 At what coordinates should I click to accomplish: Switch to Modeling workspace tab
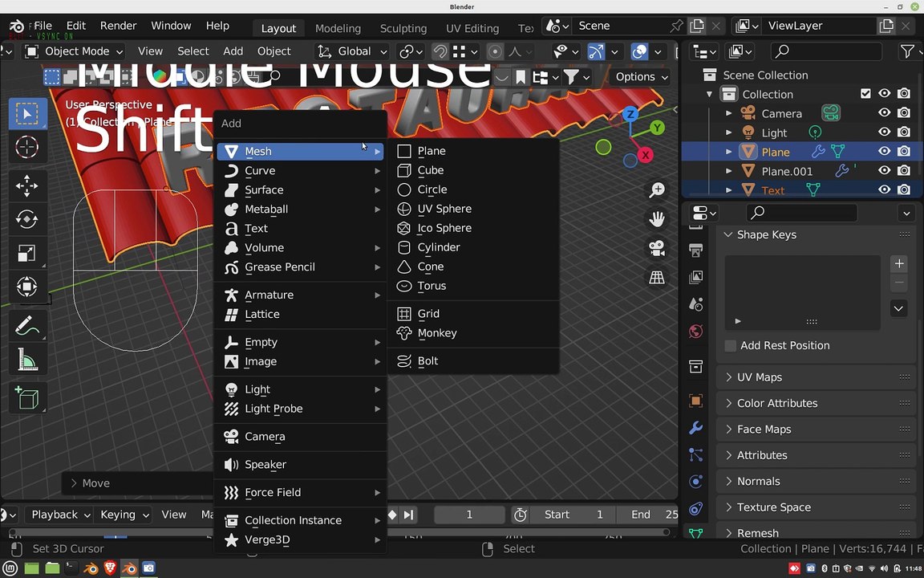(338, 28)
